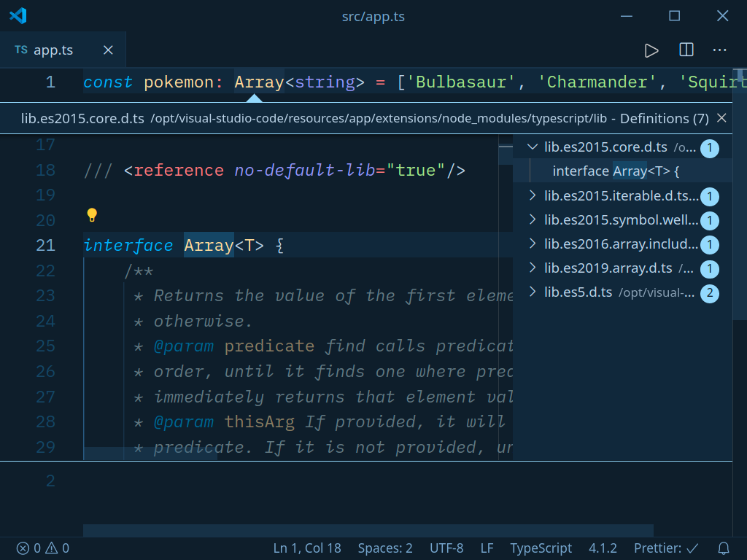Click the Array type in line 1

[x=259, y=82]
